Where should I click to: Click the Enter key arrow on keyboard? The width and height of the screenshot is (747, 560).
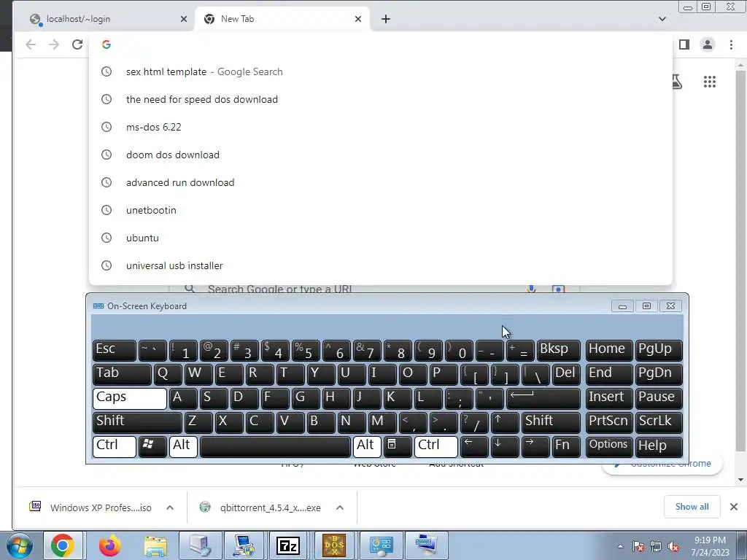tap(543, 398)
